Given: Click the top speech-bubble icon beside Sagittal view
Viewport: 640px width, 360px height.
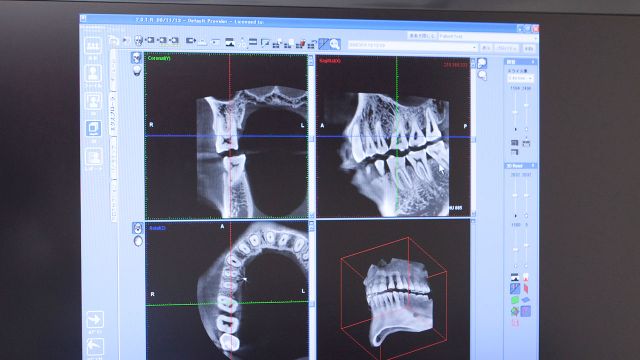Looking at the screenshot, I should 482,63.
